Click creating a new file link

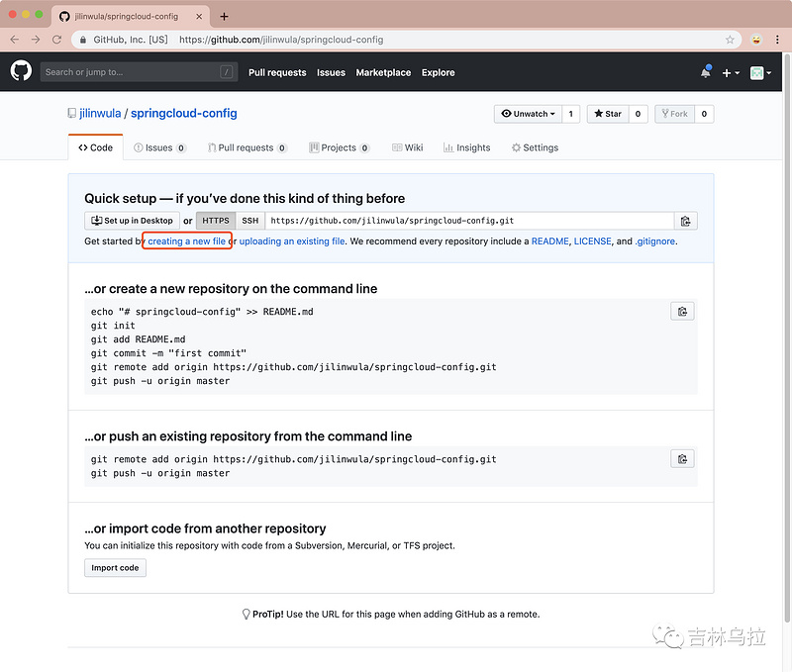click(186, 241)
